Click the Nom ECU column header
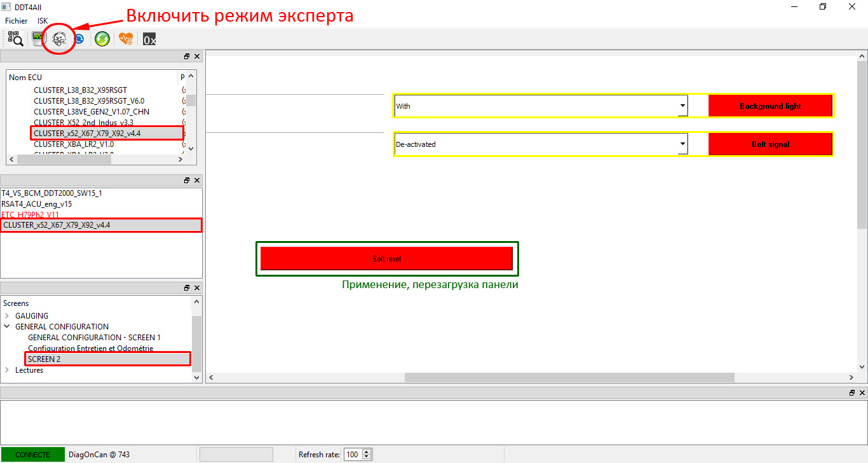The height and width of the screenshot is (463, 868). 93,77
